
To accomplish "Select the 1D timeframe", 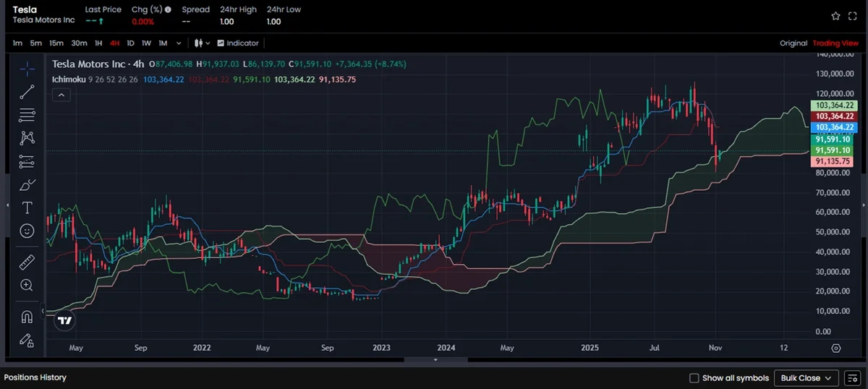I will [x=130, y=43].
